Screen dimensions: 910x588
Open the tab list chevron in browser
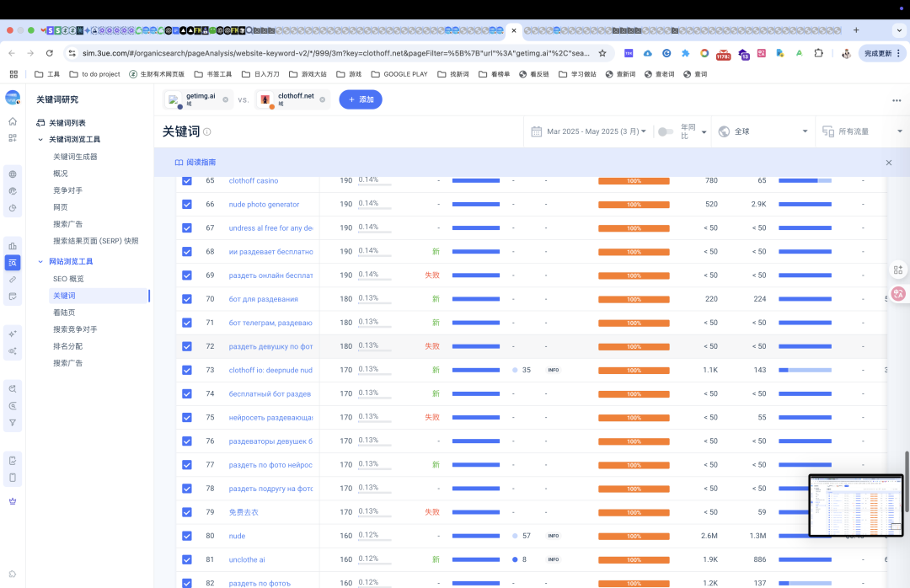point(900,30)
